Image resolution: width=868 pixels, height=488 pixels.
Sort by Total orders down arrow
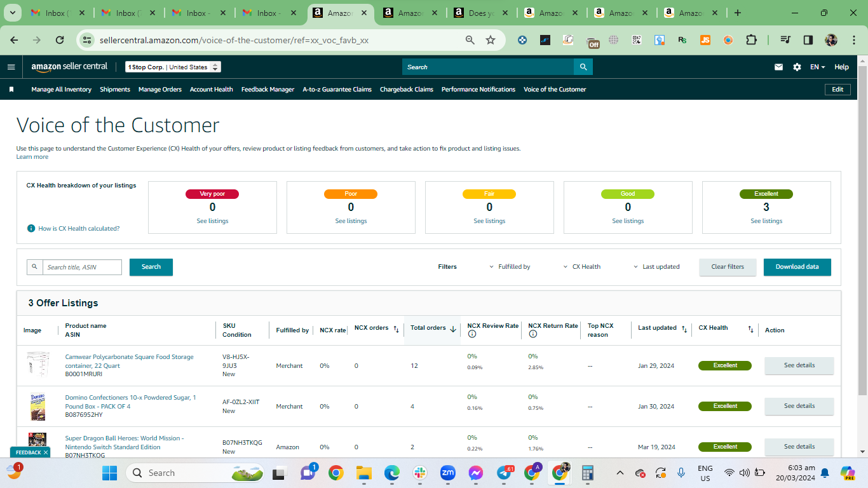[453, 329]
